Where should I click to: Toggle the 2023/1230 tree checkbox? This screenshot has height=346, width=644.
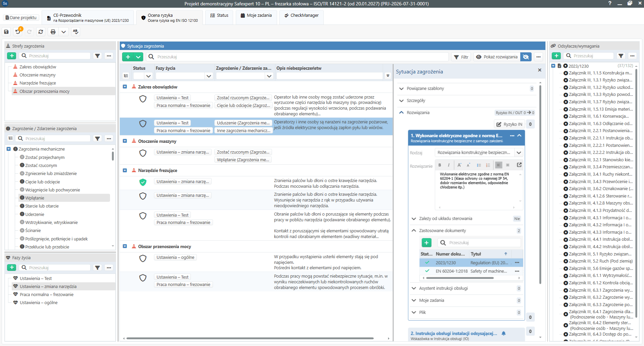(553, 66)
